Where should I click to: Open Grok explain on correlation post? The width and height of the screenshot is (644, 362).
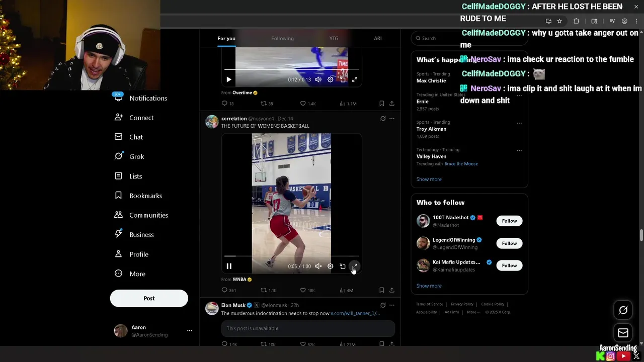383,119
